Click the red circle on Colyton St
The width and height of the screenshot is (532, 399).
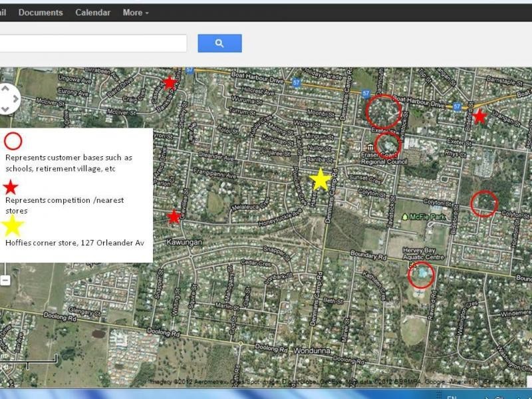[x=483, y=203]
